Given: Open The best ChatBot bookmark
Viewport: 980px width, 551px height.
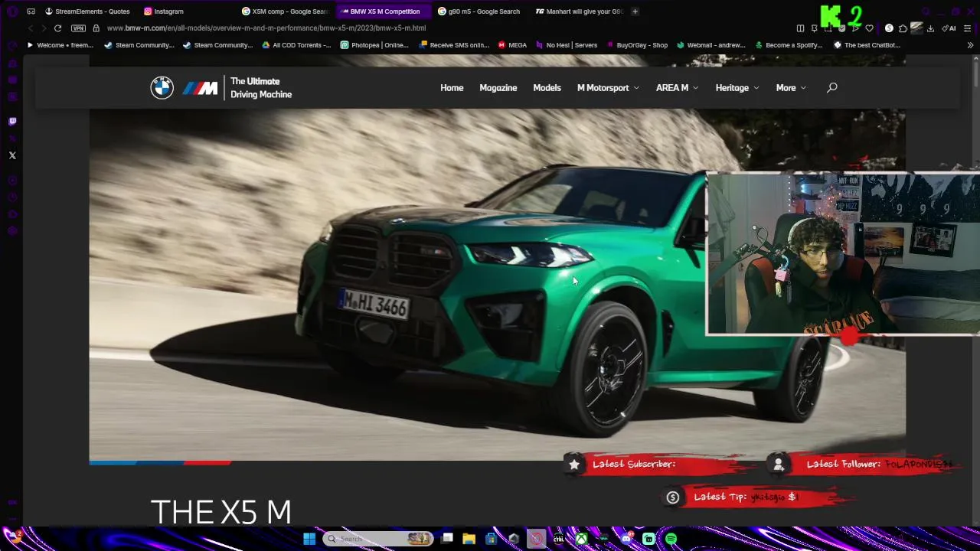Looking at the screenshot, I should [867, 45].
